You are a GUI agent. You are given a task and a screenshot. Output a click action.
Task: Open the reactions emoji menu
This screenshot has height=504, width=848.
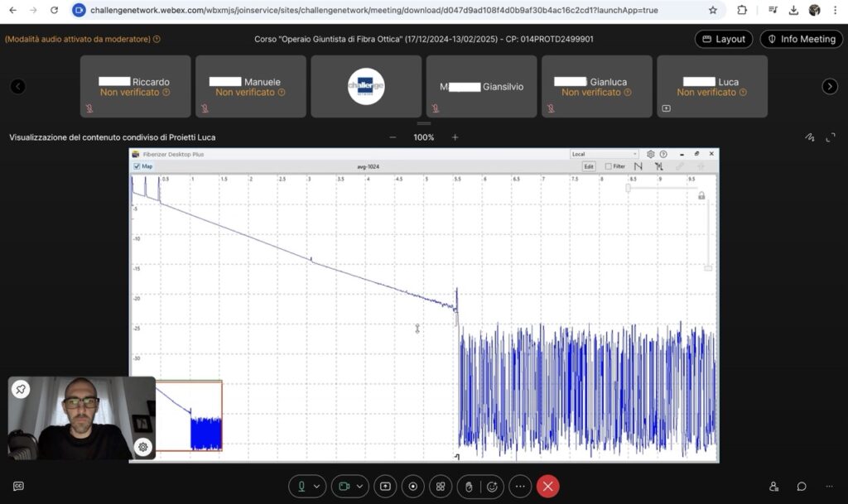click(x=492, y=487)
